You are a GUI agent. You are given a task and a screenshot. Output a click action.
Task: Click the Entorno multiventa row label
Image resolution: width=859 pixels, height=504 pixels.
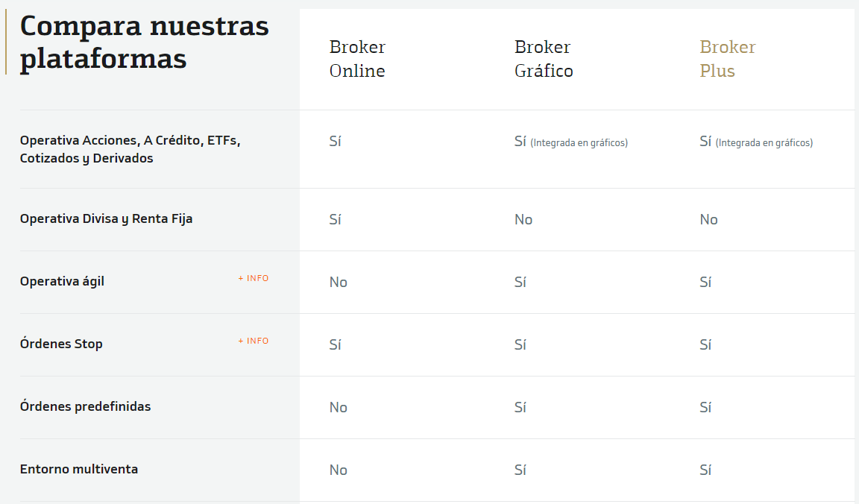pyautogui.click(x=77, y=469)
